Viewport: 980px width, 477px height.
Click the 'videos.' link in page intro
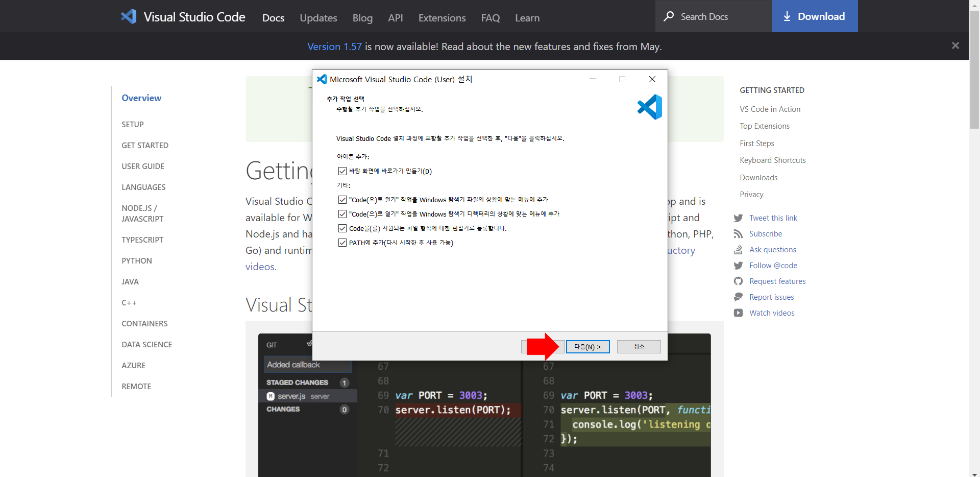[x=261, y=267]
